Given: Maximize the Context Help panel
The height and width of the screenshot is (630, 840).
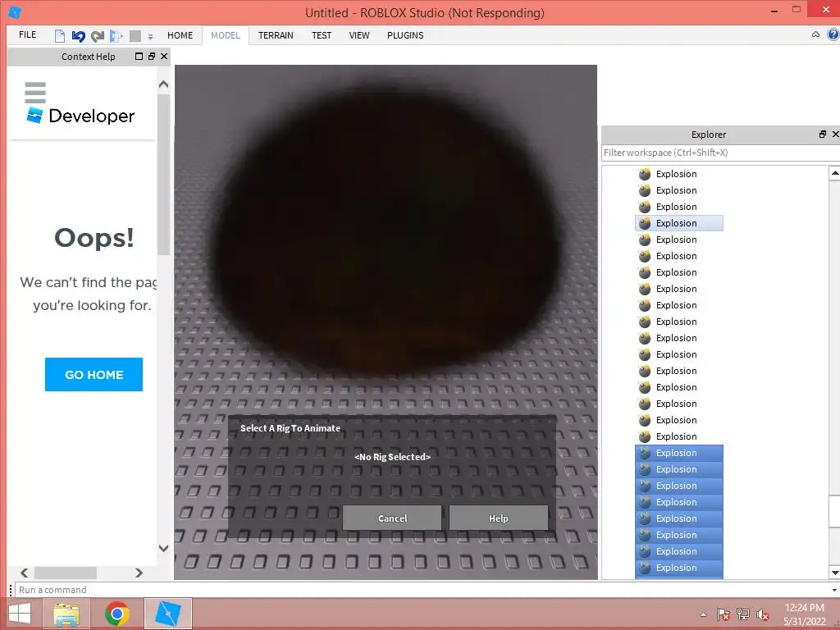Looking at the screenshot, I should [x=139, y=57].
